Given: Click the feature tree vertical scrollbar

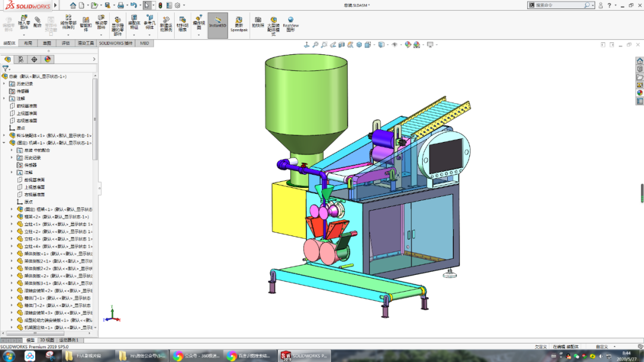Looking at the screenshot, I should point(95,119).
